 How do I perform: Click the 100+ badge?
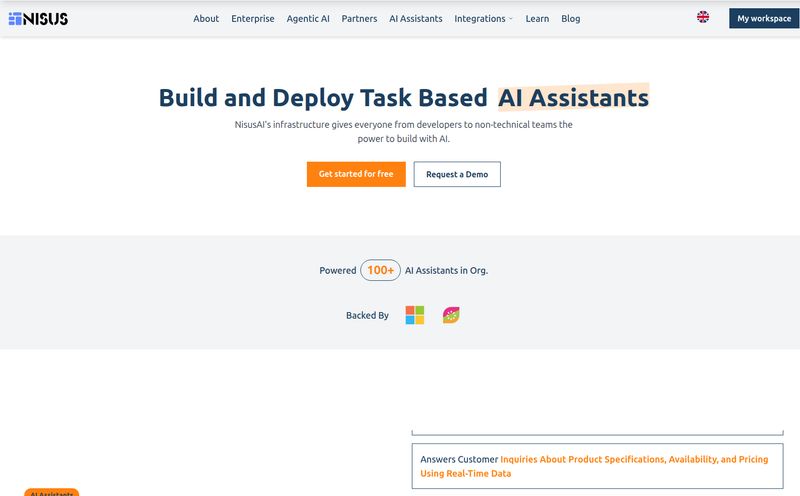coord(380,270)
